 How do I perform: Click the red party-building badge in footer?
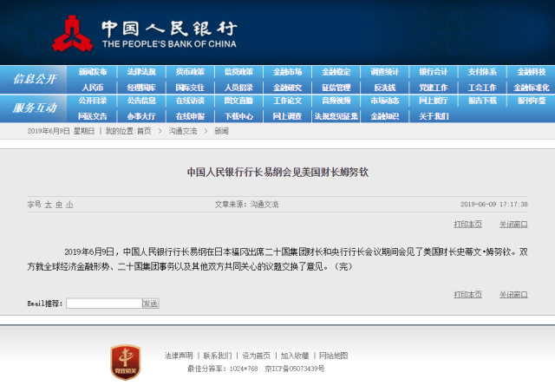coord(126,362)
